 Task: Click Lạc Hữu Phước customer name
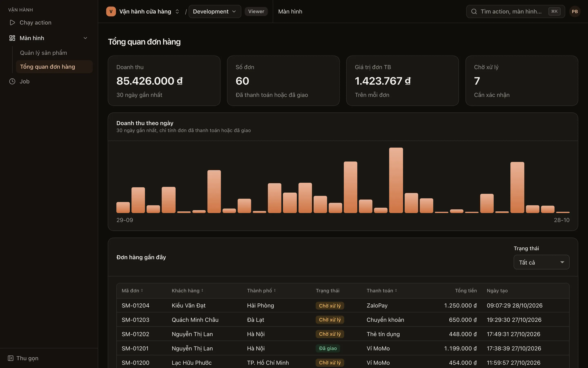tap(192, 363)
